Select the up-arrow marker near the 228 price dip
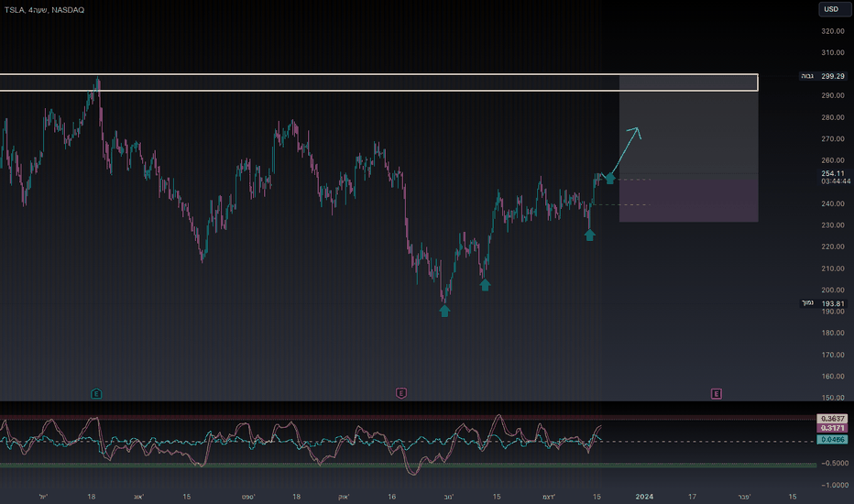This screenshot has width=854, height=504. [589, 235]
